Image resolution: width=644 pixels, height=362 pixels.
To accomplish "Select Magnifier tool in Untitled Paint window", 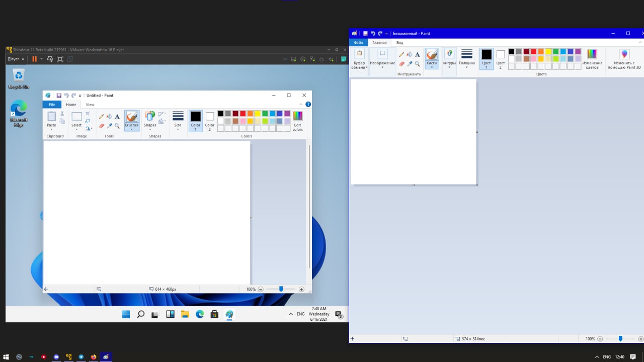I will click(117, 126).
